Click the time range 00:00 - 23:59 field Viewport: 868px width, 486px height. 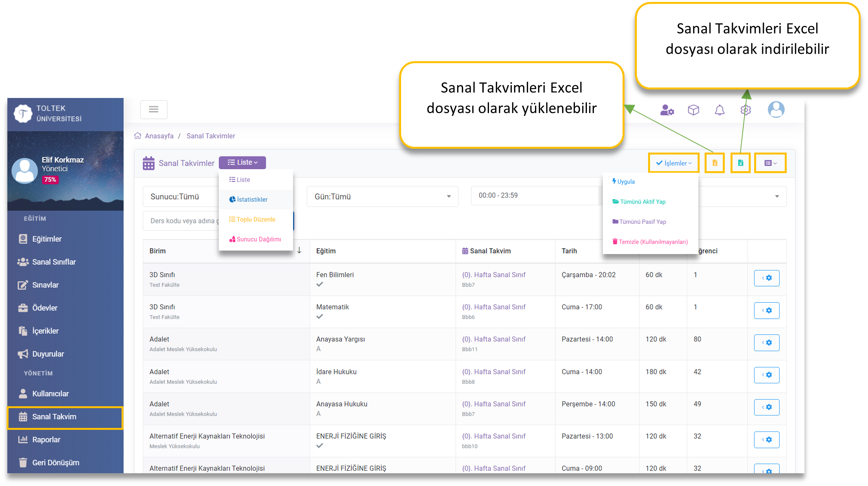534,196
